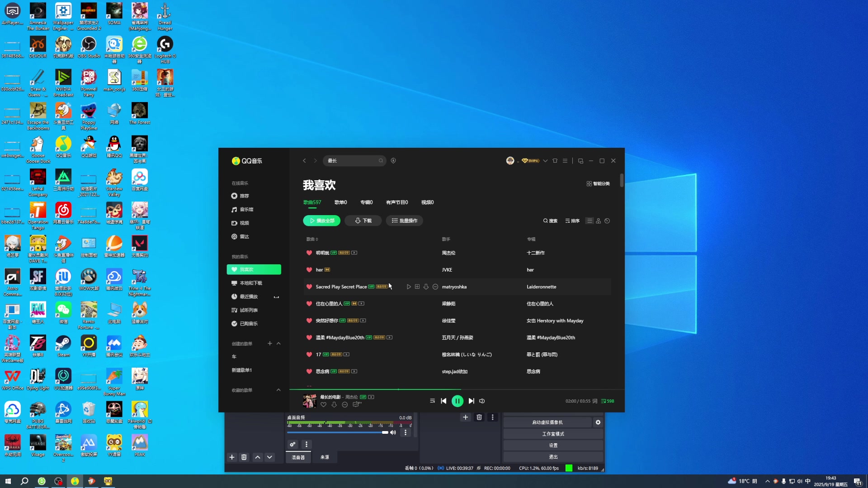The height and width of the screenshot is (488, 868).
Task: Delete selected item with OBS scene transition trash icon
Action: pos(479,418)
